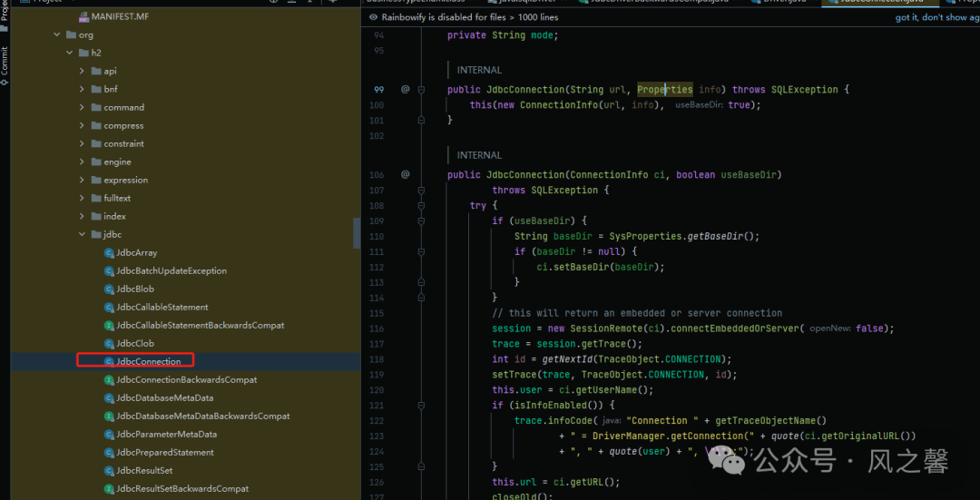
Task: Click the h2 folder icon
Action: tap(83, 54)
